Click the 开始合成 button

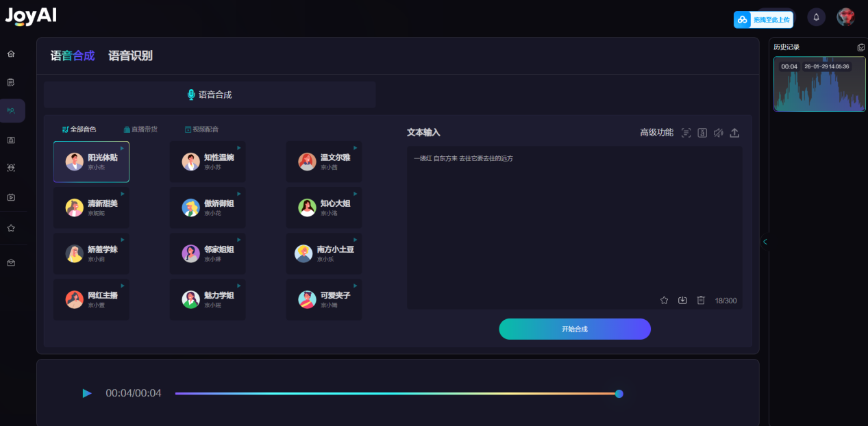tap(575, 329)
